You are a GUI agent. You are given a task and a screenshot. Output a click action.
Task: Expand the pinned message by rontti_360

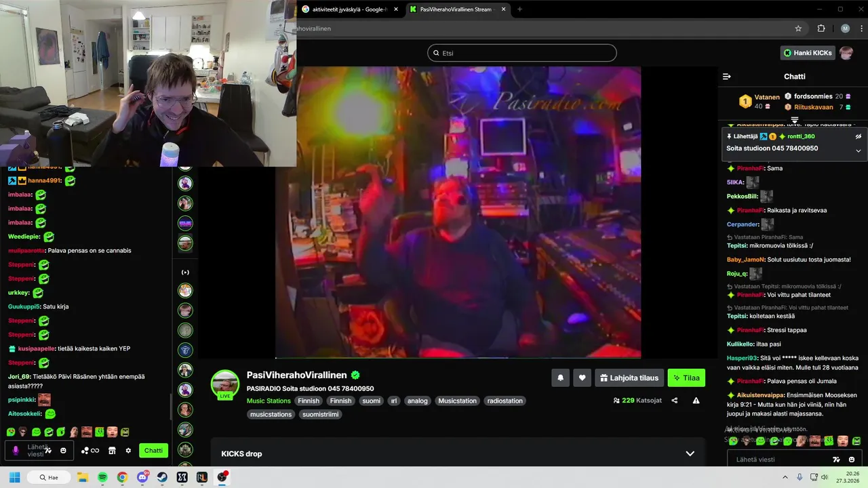click(x=858, y=150)
